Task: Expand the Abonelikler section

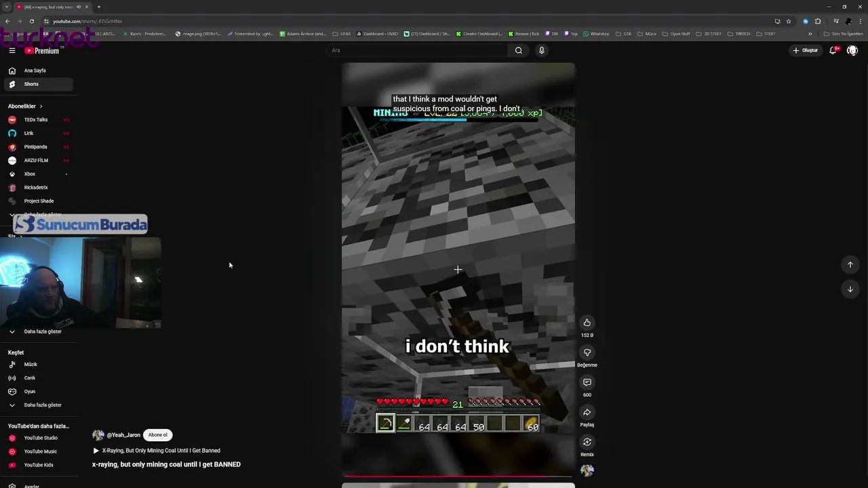Action: (x=25, y=106)
